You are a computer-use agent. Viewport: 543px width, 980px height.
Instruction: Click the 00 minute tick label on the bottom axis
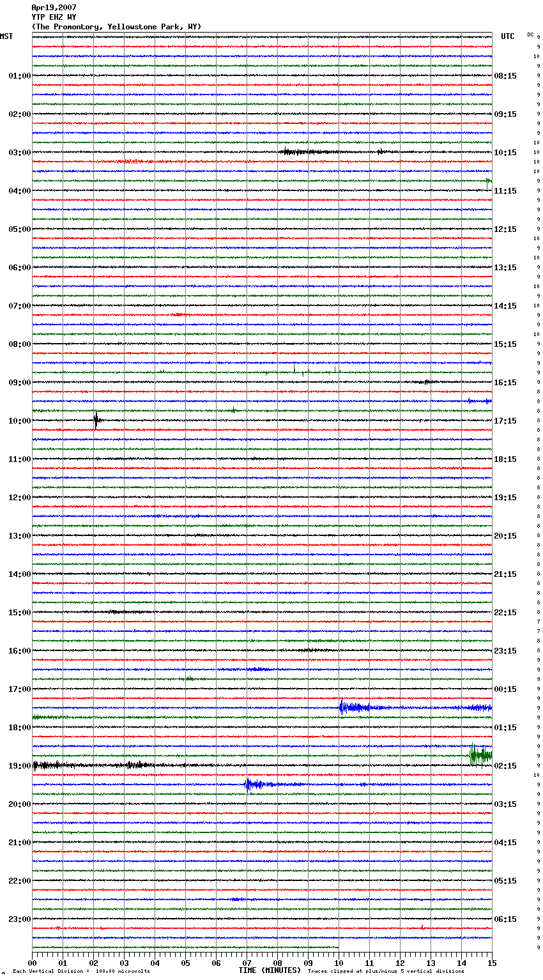[x=32, y=963]
